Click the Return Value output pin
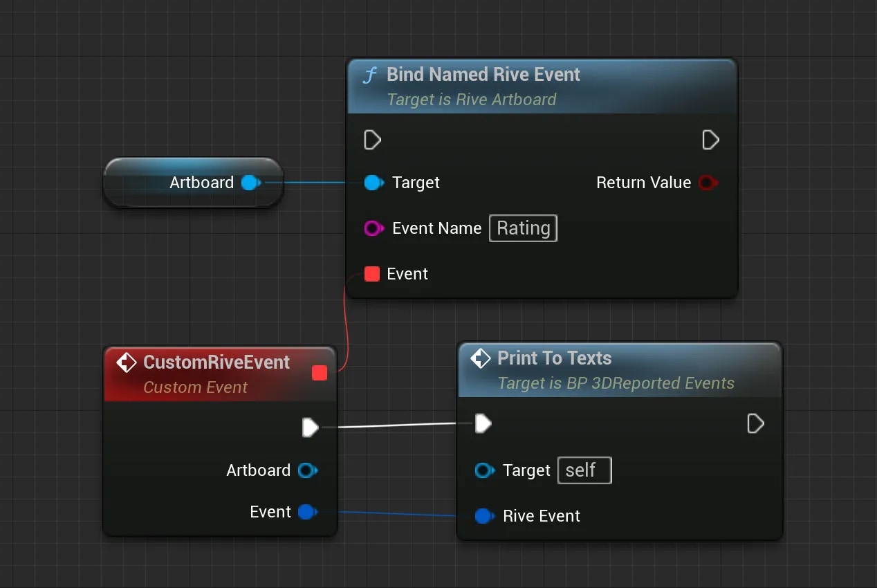This screenshot has height=588, width=877. point(708,183)
